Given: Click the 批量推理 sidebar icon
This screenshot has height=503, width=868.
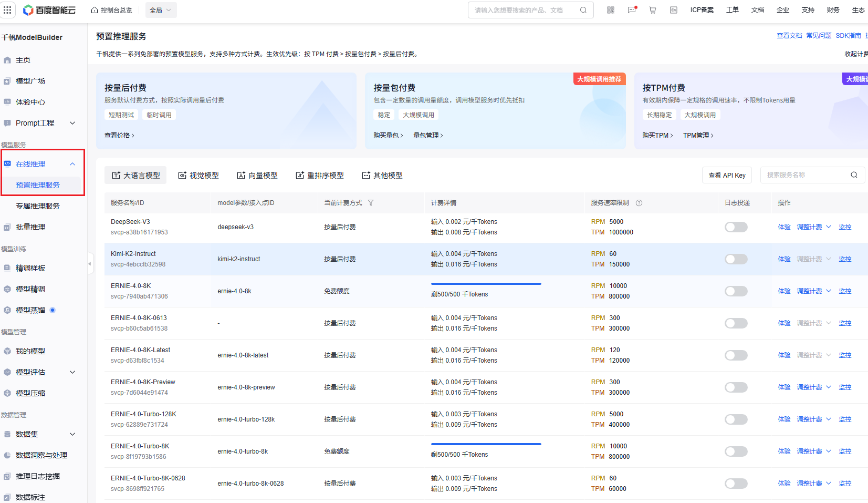Looking at the screenshot, I should point(7,227).
